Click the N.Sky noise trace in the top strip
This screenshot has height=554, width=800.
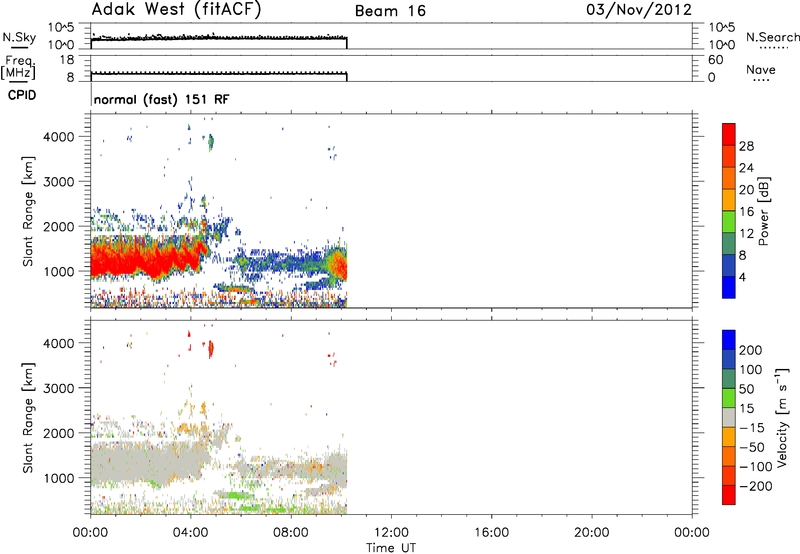click(219, 38)
